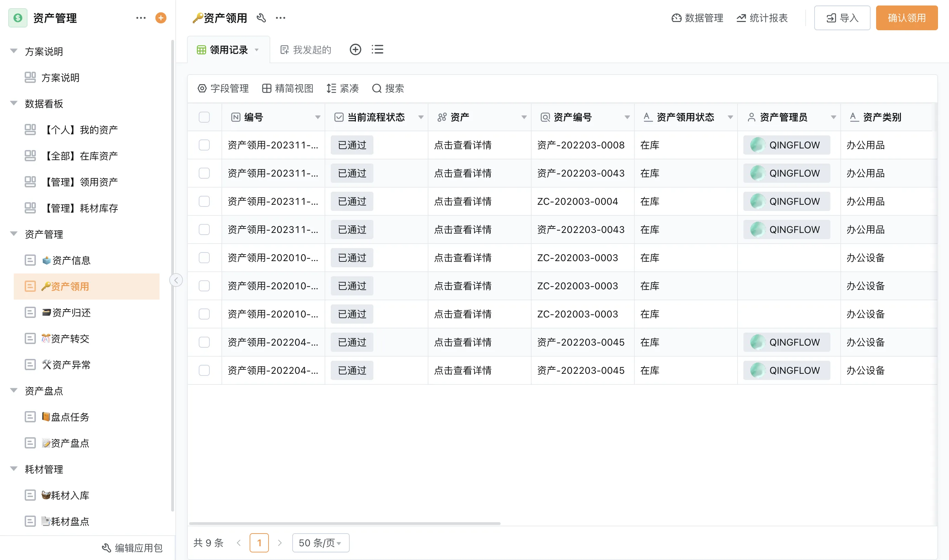Open 【个人】我的资产 dashboard

pyautogui.click(x=87, y=130)
